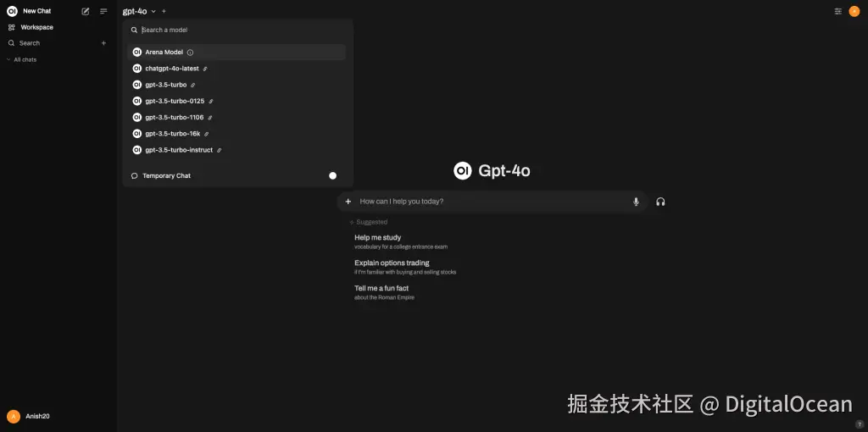Focus the How can I help you today field
Viewport: 868px width, 432px height.
coord(492,202)
